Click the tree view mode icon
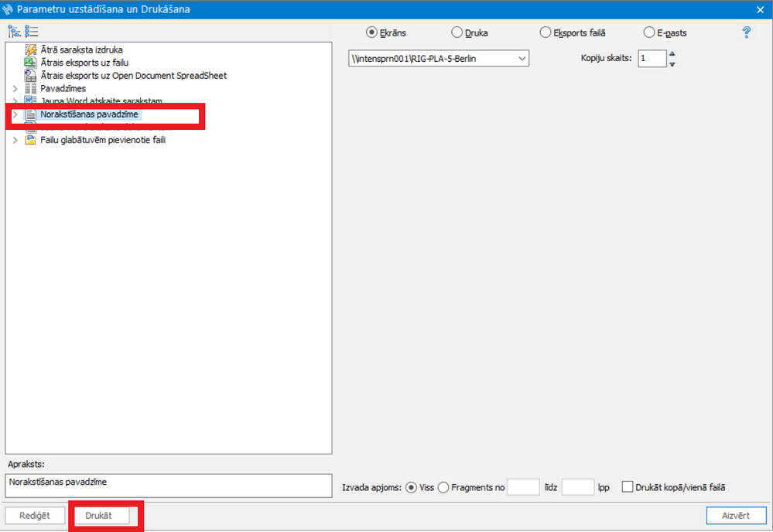This screenshot has width=773, height=532. pyautogui.click(x=14, y=32)
